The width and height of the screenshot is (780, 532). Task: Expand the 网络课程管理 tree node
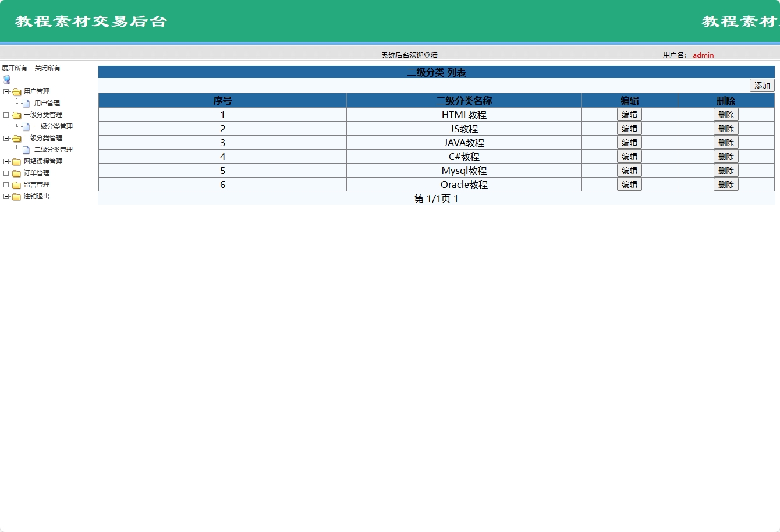click(x=6, y=161)
